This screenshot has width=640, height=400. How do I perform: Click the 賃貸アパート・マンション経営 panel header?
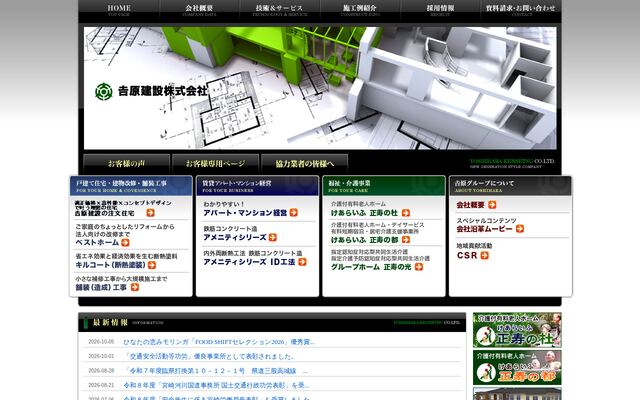[x=258, y=186]
